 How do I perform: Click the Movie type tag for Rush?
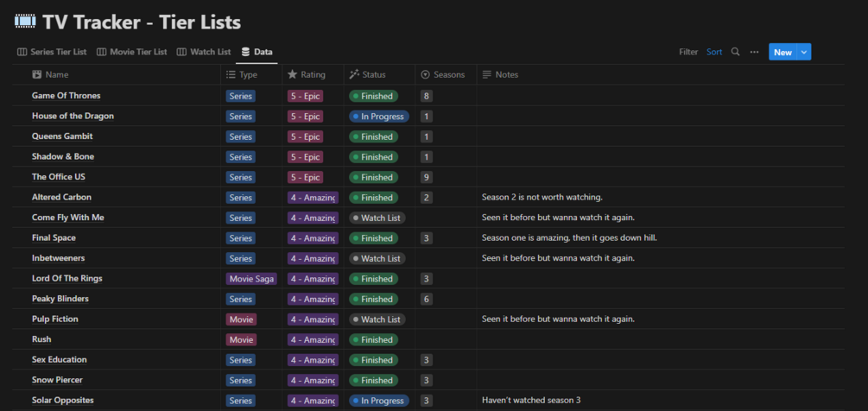241,339
